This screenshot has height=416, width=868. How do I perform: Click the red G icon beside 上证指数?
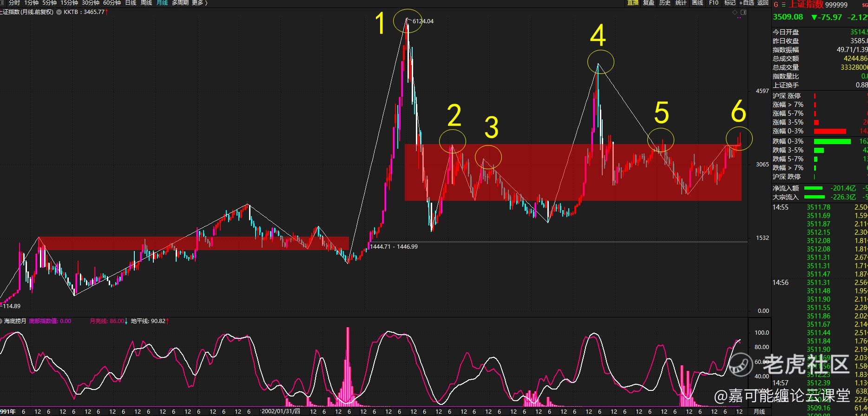tap(776, 5)
